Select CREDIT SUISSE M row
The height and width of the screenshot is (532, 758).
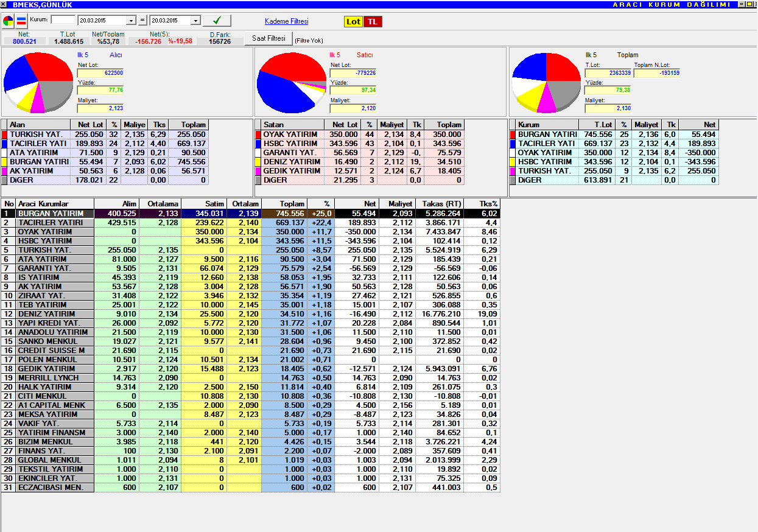[251, 351]
